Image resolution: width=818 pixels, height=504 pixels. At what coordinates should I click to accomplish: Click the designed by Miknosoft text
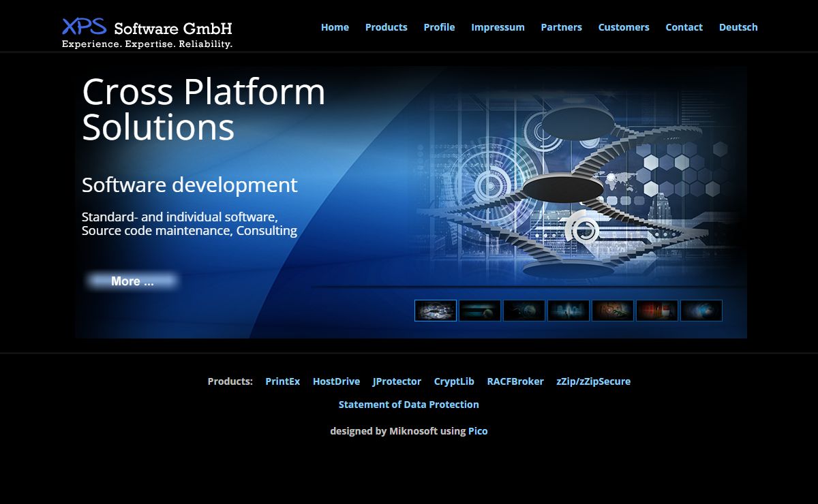(384, 431)
